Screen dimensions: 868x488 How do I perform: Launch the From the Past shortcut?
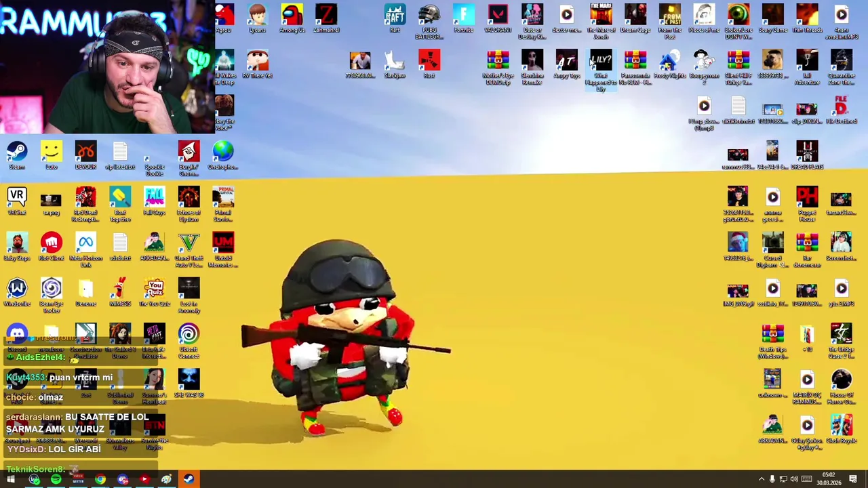[x=670, y=22]
